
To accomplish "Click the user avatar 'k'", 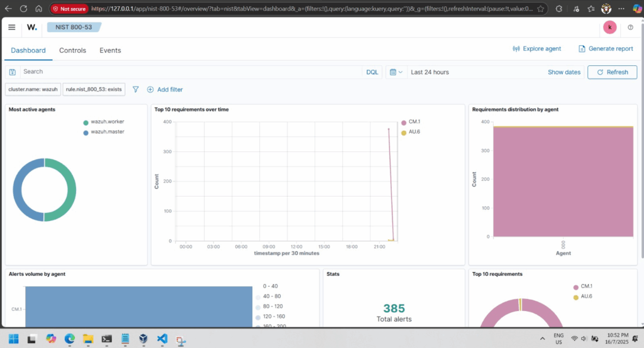I will coord(609,27).
